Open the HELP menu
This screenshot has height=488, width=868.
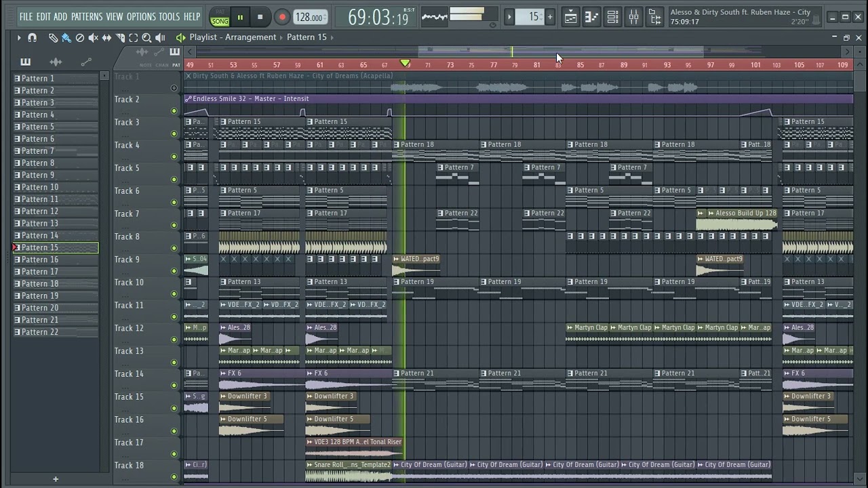click(x=192, y=16)
